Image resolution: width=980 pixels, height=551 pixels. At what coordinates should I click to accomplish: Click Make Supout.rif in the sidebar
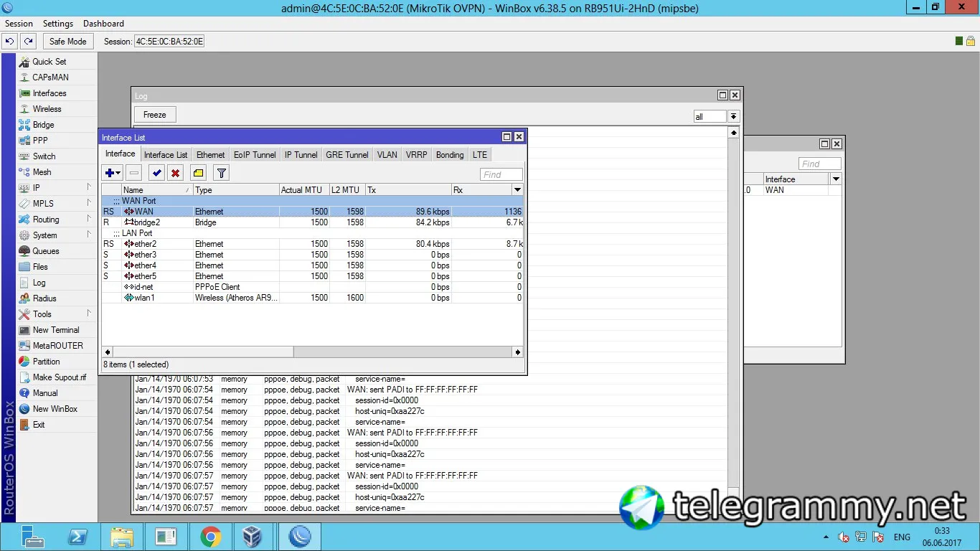tap(59, 377)
